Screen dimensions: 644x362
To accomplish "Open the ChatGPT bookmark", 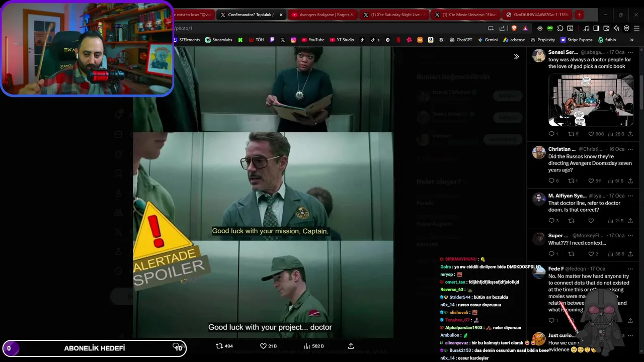I will (461, 40).
